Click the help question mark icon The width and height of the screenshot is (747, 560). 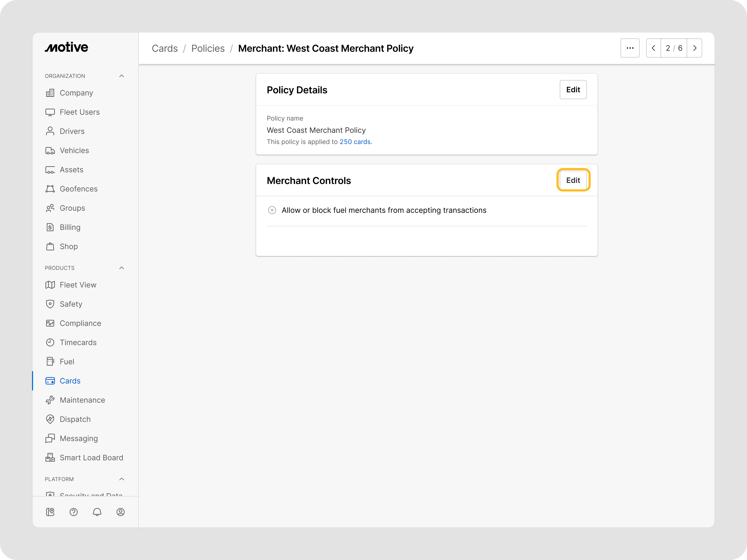[x=74, y=512]
